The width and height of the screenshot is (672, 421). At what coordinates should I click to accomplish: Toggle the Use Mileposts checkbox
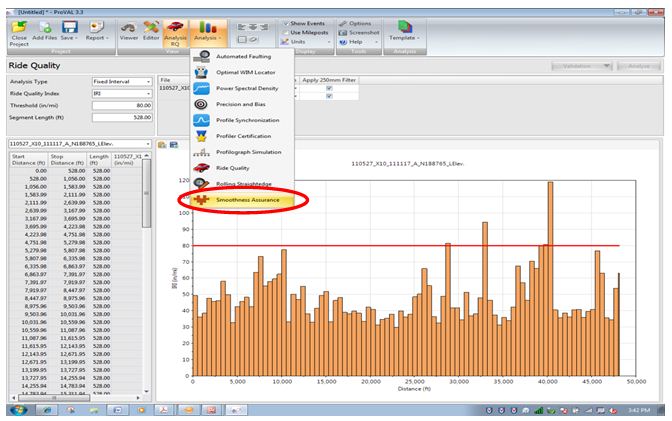pyautogui.click(x=285, y=33)
